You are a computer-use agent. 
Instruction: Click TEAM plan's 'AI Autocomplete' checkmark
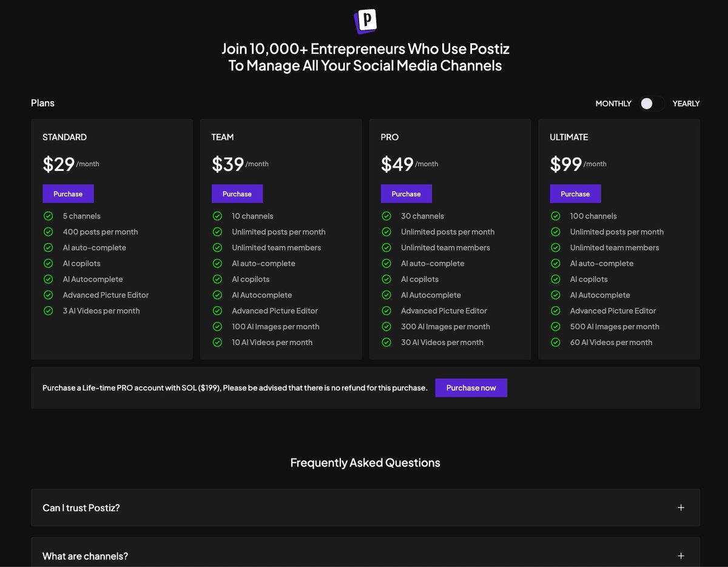click(x=217, y=295)
